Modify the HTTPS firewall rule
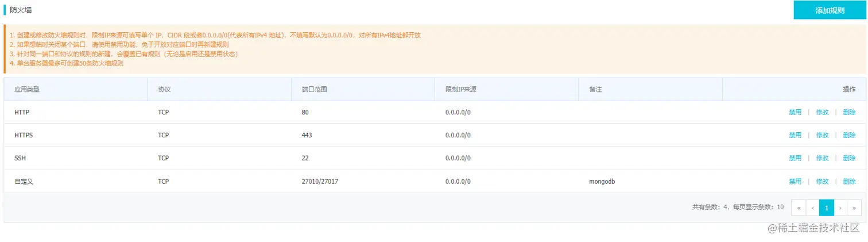Viewport: 868px width, 242px height. click(x=822, y=135)
